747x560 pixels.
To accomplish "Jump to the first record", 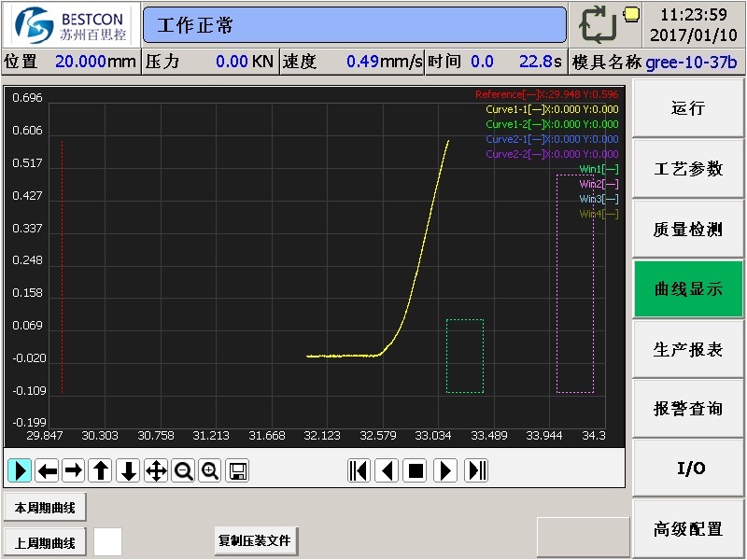I will [359, 470].
